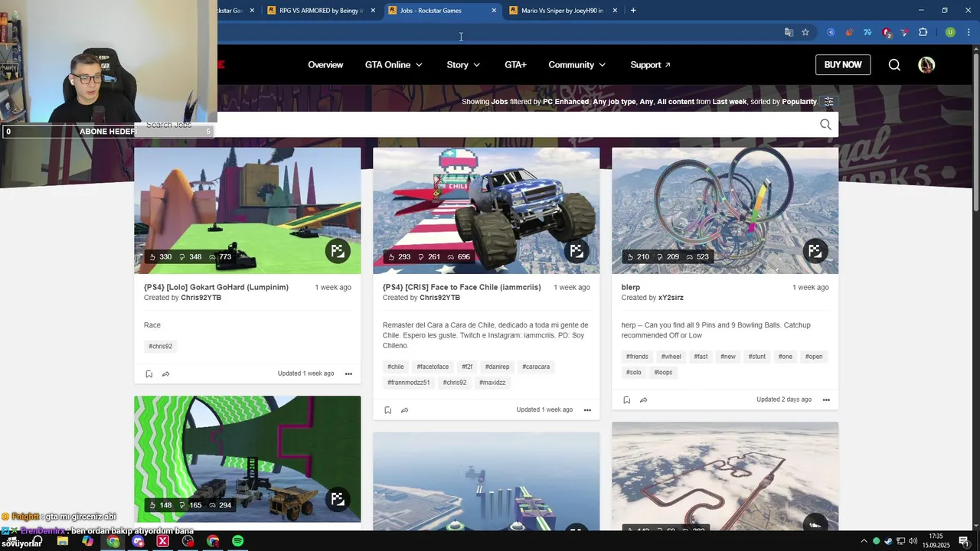Select the #caracara hashtag

click(536, 367)
